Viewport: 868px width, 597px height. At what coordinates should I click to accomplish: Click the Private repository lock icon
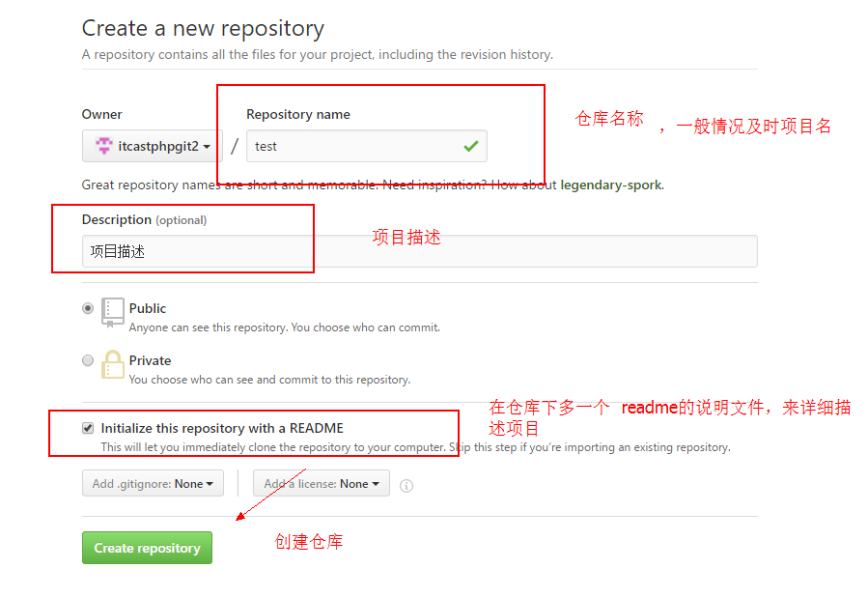[x=112, y=364]
